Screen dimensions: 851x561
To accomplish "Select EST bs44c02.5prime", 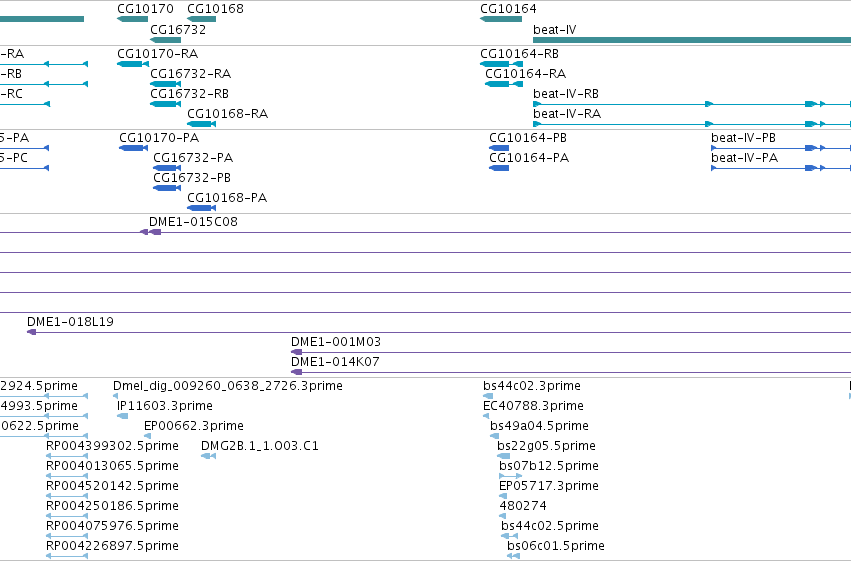I will pos(509,537).
